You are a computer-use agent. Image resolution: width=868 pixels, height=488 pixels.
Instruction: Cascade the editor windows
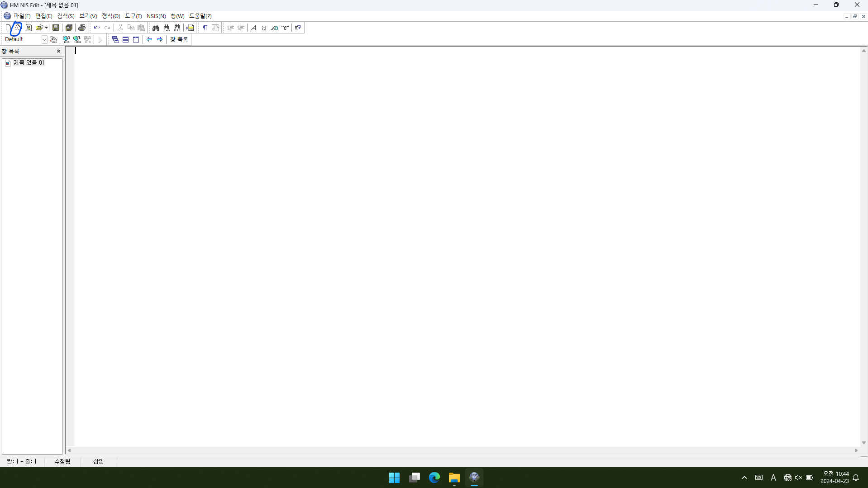coord(115,39)
